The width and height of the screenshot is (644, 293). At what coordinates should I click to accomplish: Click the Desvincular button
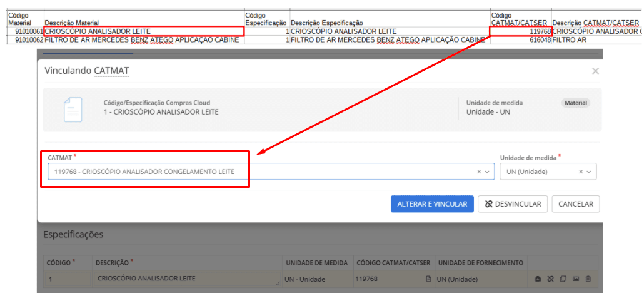click(x=513, y=204)
